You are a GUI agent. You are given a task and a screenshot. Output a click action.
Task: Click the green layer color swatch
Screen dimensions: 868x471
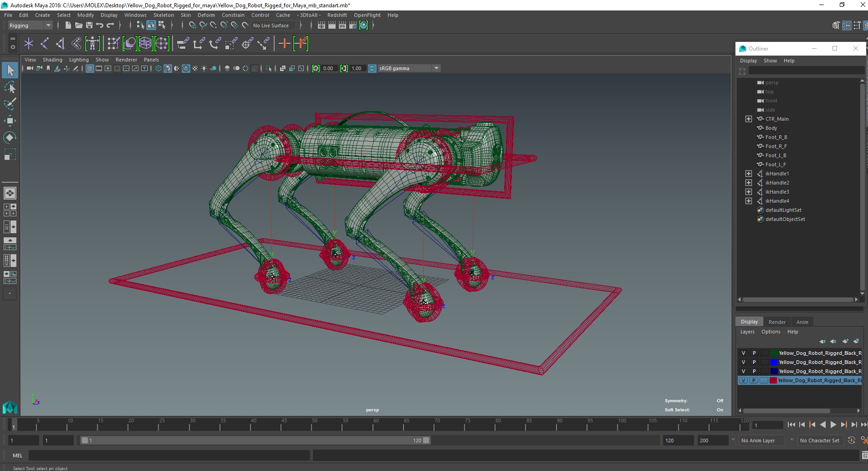pos(773,353)
